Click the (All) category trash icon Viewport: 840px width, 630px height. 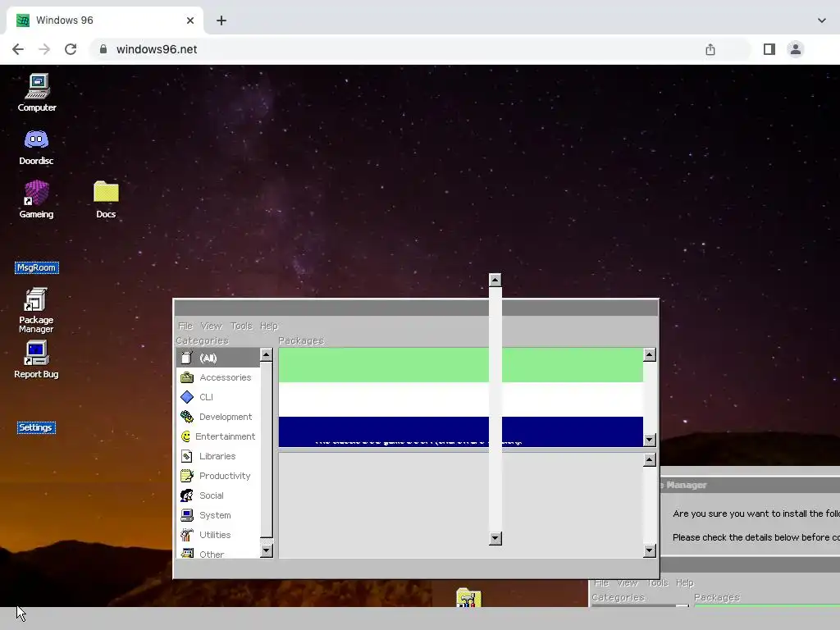[x=186, y=358]
